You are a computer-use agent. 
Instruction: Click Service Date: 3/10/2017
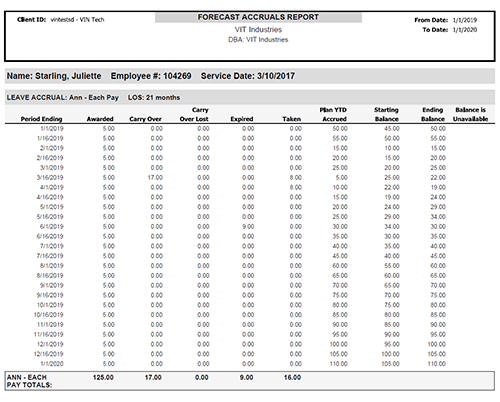(x=248, y=76)
